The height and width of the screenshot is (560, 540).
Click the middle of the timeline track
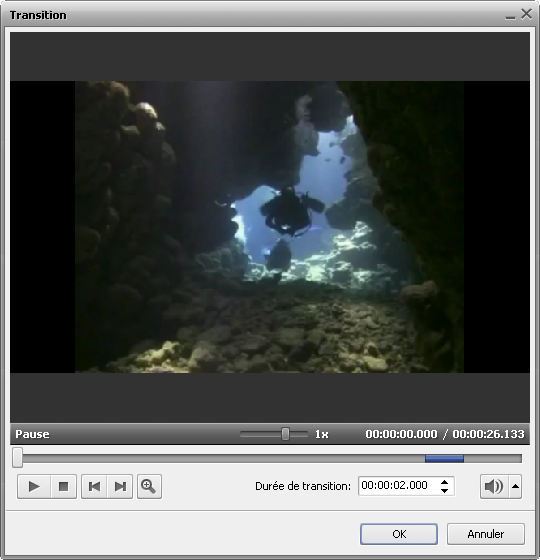coord(270,459)
